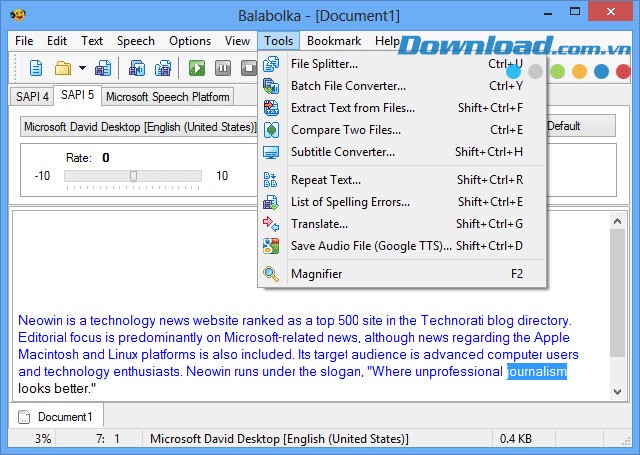This screenshot has width=640, height=455.
Task: Switch to the Microsoft Speech Platform tab
Action: click(167, 96)
